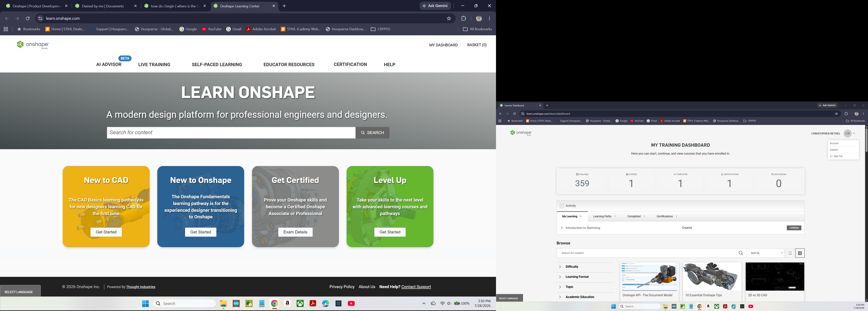Open Chrome on the taskbar below the Learning Center window
The width and height of the screenshot is (868, 311).
[275, 304]
